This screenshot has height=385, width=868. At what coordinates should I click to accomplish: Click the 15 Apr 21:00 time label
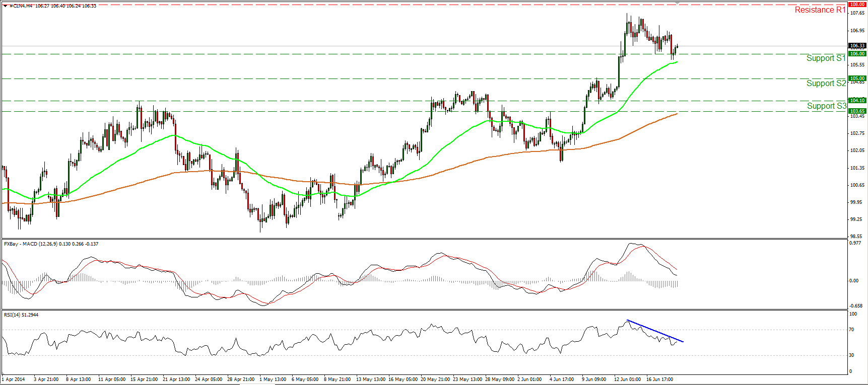tap(144, 379)
